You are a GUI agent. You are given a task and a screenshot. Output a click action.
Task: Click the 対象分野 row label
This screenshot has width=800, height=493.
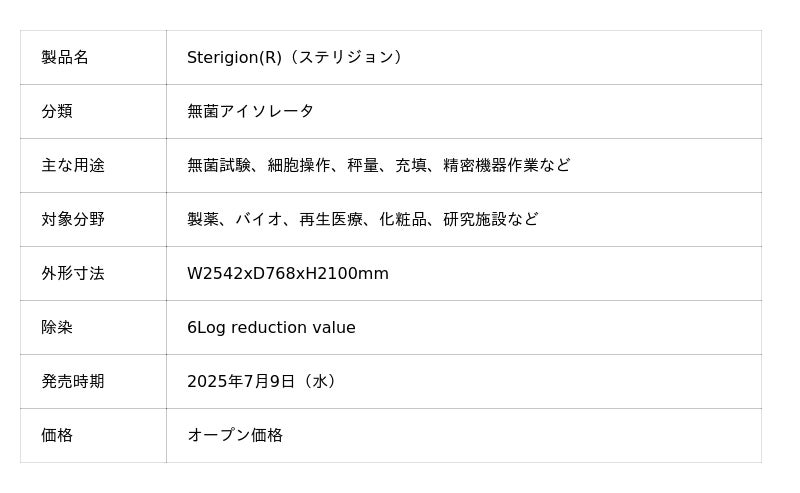[73, 219]
